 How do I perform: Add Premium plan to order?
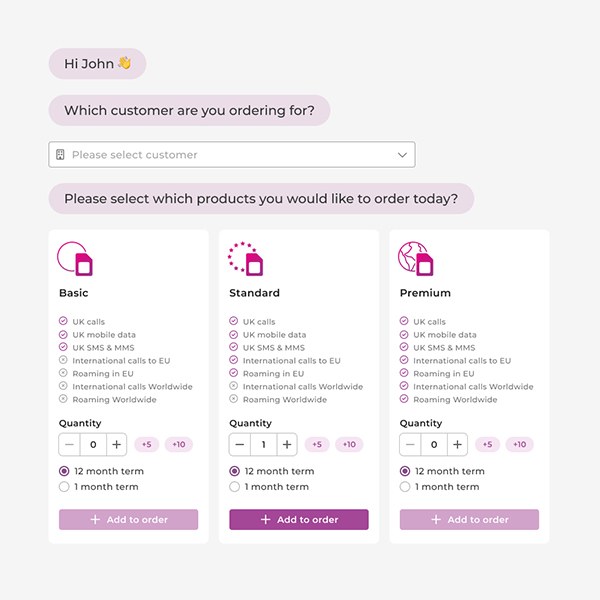[469, 520]
